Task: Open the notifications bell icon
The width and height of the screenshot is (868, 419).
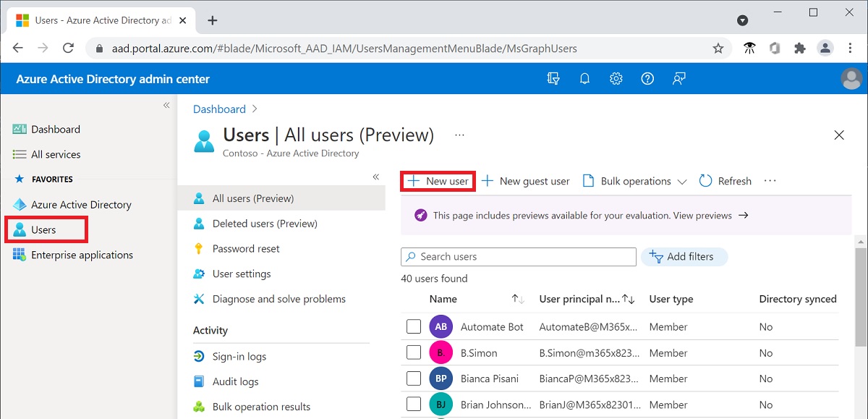Action: click(x=584, y=79)
